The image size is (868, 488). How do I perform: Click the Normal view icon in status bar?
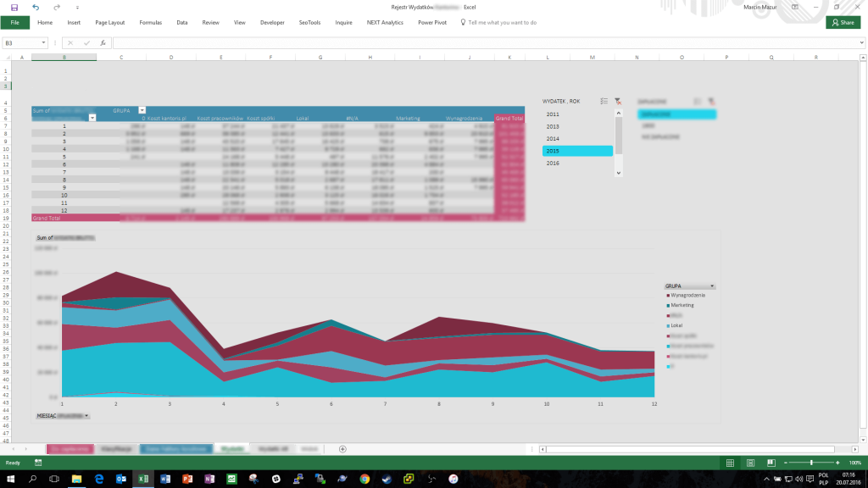731,463
